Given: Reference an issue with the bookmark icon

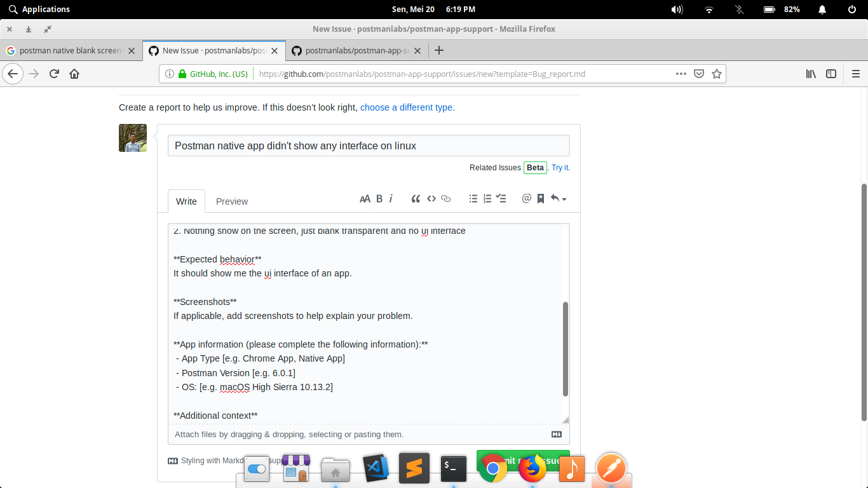Looking at the screenshot, I should [540, 198].
